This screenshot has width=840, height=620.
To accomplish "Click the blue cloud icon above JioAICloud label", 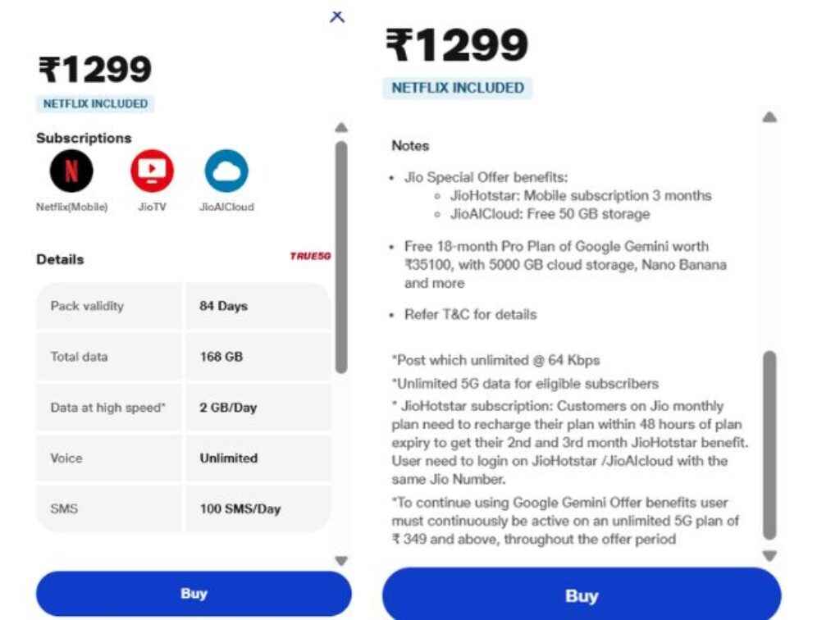I will pyautogui.click(x=225, y=172).
